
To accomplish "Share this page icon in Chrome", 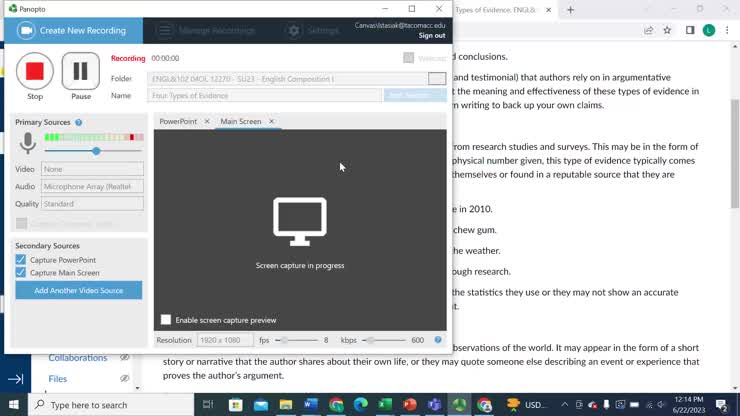I will click(x=648, y=31).
